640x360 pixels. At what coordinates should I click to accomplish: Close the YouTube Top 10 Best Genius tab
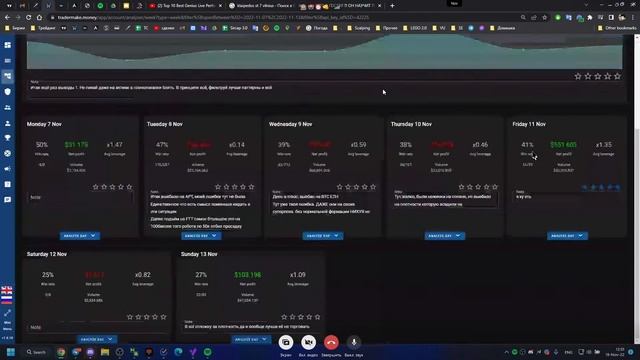point(220,6)
